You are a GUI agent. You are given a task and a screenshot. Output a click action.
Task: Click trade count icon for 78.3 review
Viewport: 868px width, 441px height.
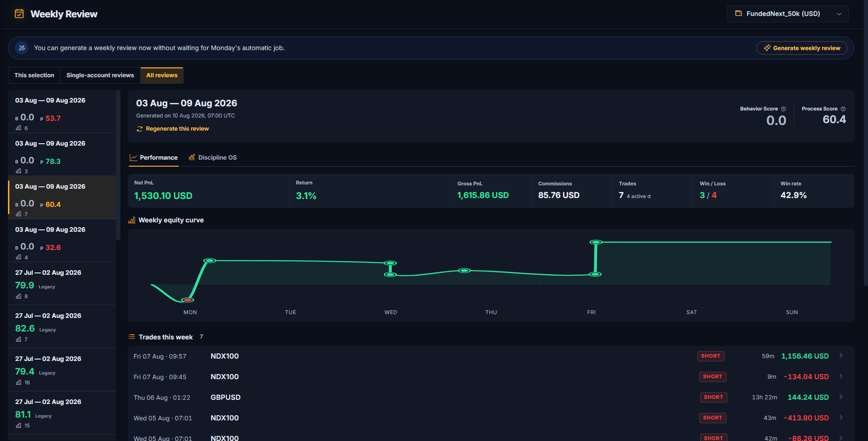[x=19, y=171]
